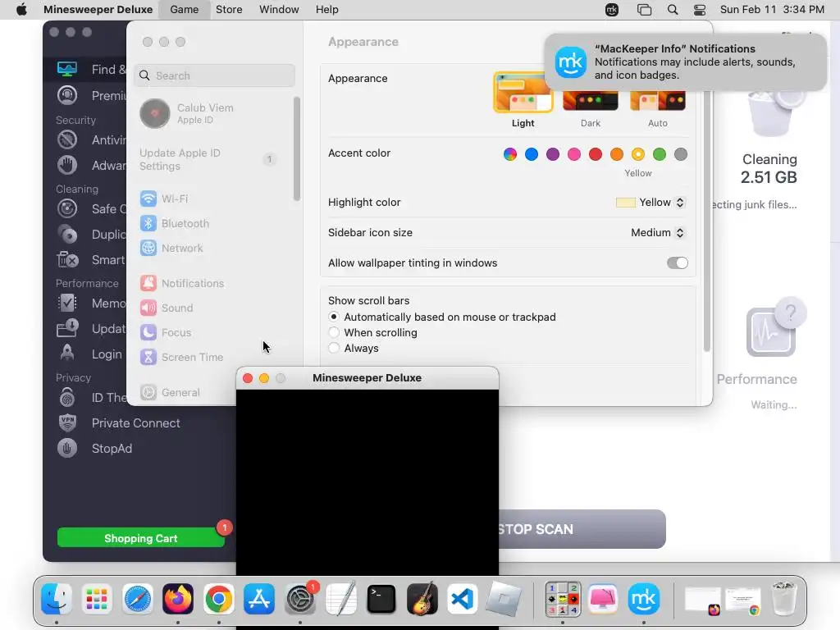The width and height of the screenshot is (840, 630).
Task: Select the orange accent color
Action: tap(617, 154)
